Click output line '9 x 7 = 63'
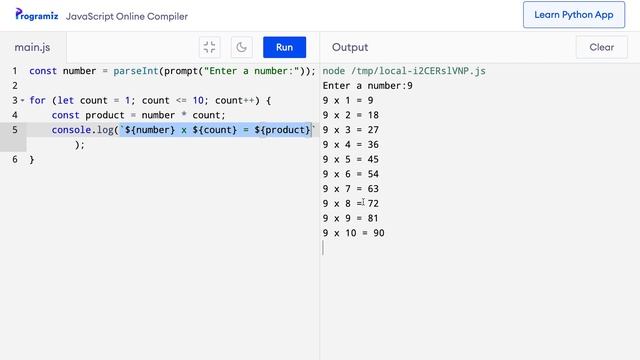The image size is (640, 360). tap(351, 189)
